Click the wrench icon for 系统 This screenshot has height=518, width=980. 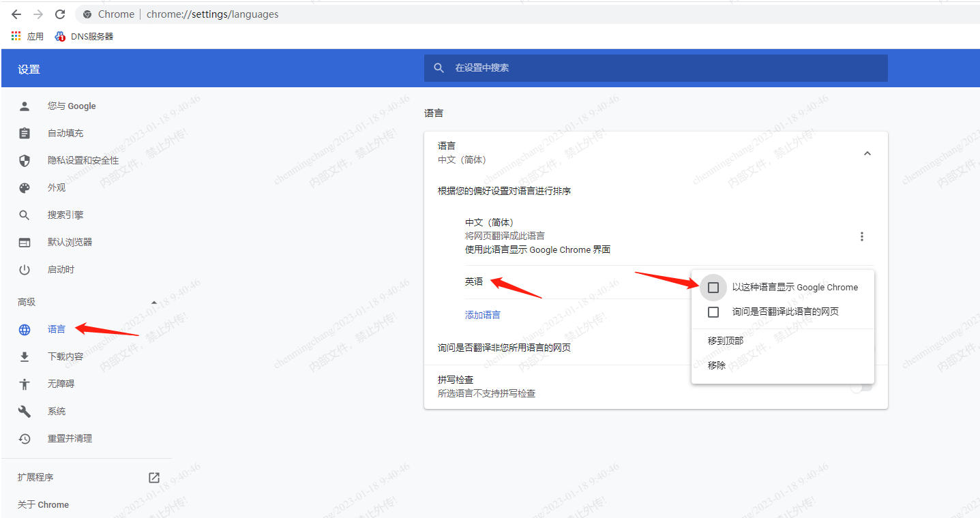[25, 411]
